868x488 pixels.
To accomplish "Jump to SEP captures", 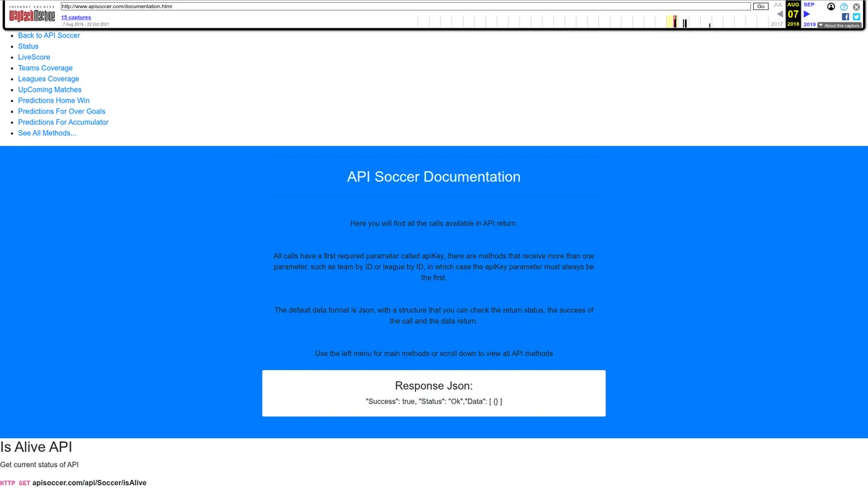I will [809, 4].
